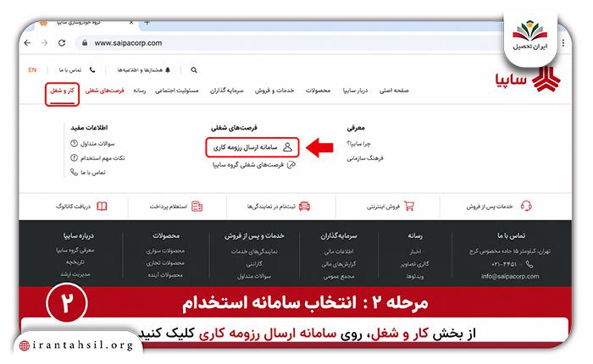The width and height of the screenshot is (593, 364).
Task: Close the Saipa browser tab
Action: click(131, 23)
